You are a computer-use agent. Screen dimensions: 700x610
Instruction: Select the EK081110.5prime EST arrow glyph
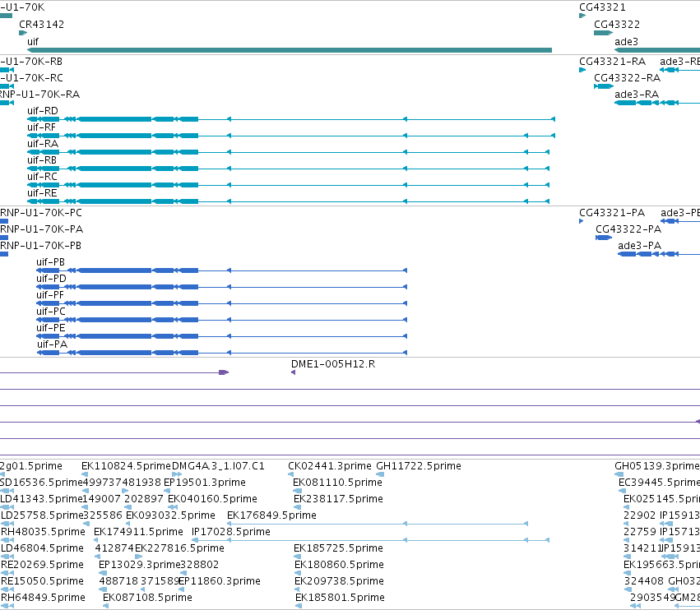pyautogui.click(x=297, y=491)
